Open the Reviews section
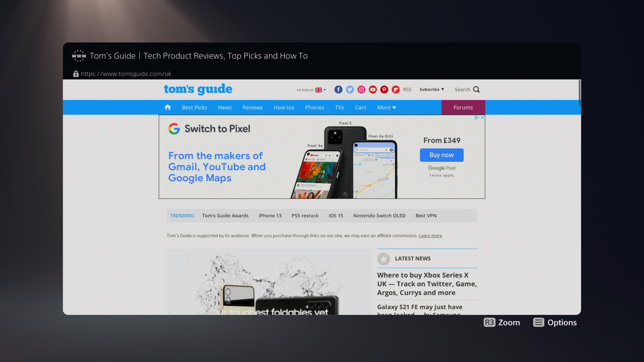This screenshot has height=362, width=644. click(253, 107)
